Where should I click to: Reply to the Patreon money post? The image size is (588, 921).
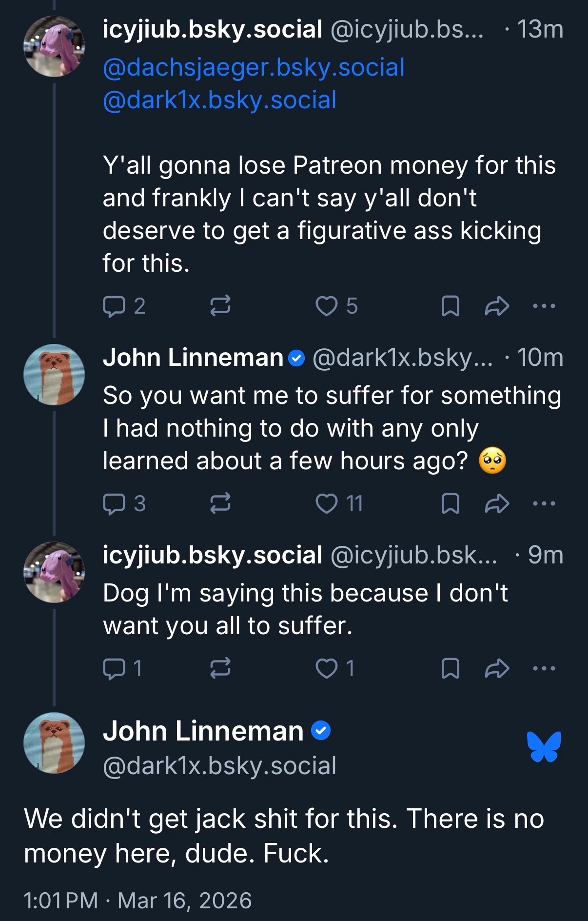tap(113, 306)
